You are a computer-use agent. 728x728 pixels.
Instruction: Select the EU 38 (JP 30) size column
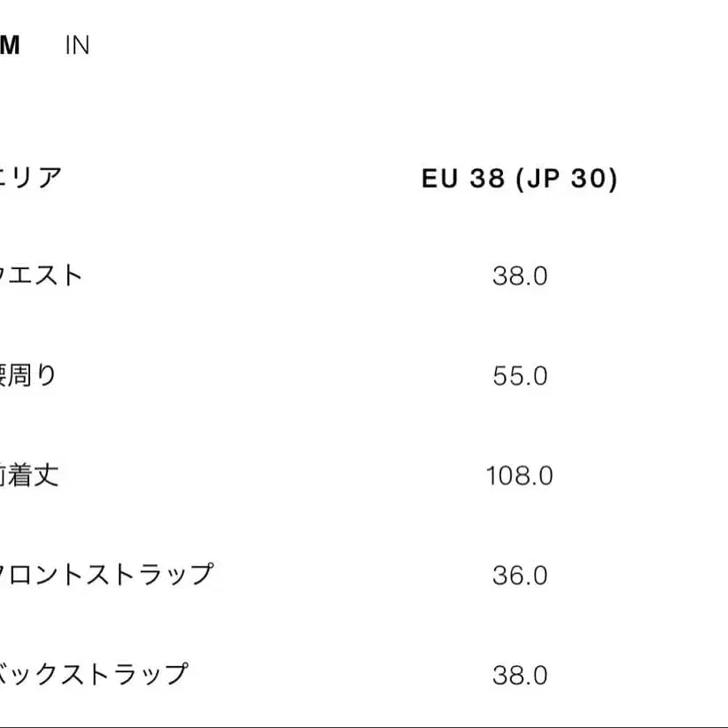coord(521,177)
